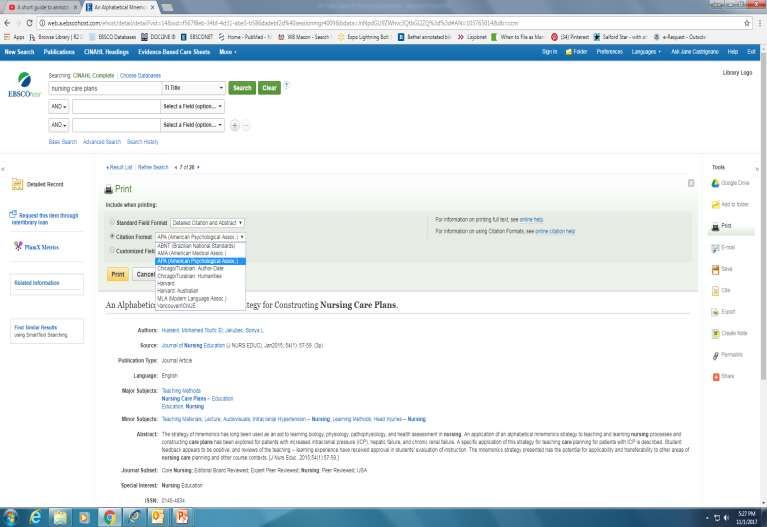
Task: Click the Windows Start button
Action: point(10,517)
